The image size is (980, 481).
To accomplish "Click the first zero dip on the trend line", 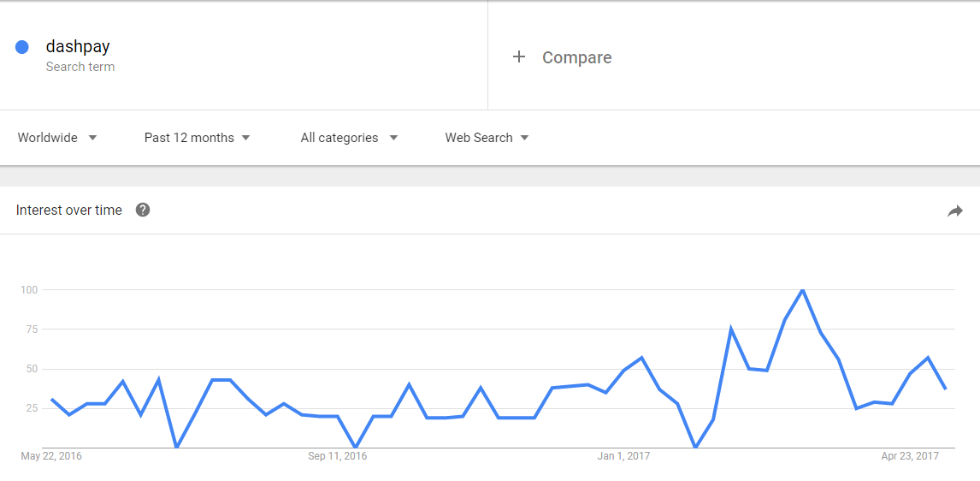I will (x=177, y=447).
